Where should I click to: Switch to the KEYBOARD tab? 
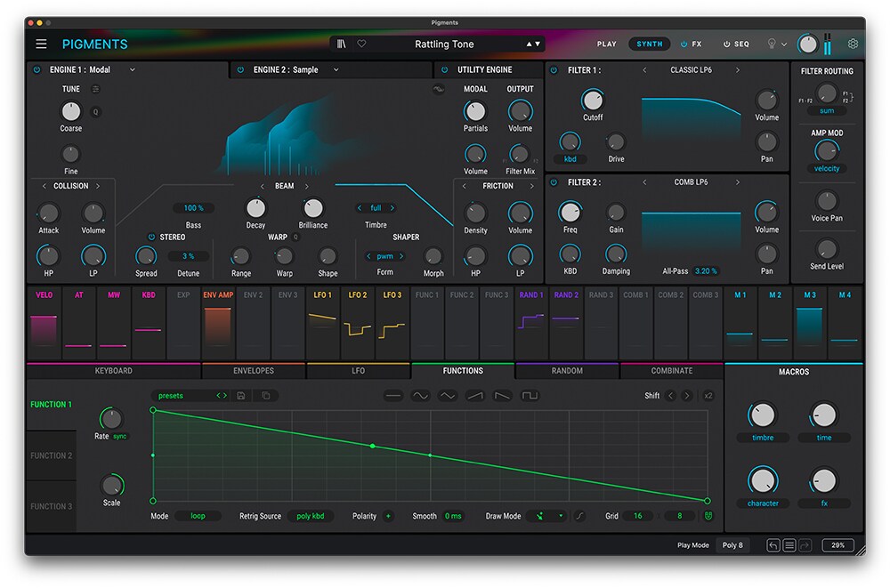click(114, 371)
